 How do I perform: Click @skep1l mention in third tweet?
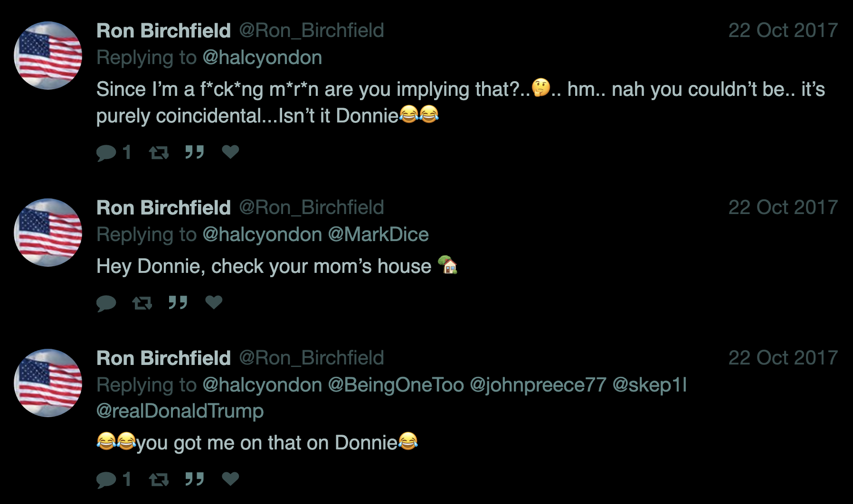[x=650, y=385]
